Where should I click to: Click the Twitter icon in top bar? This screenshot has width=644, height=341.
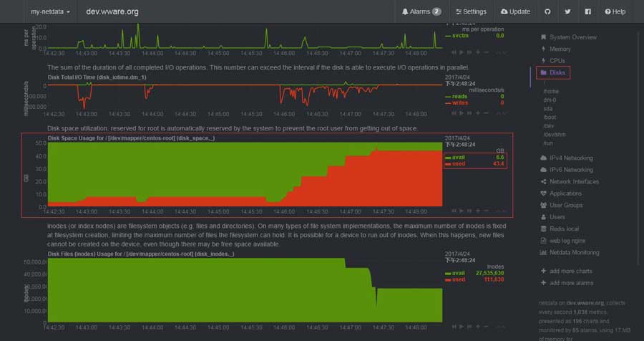pos(567,11)
